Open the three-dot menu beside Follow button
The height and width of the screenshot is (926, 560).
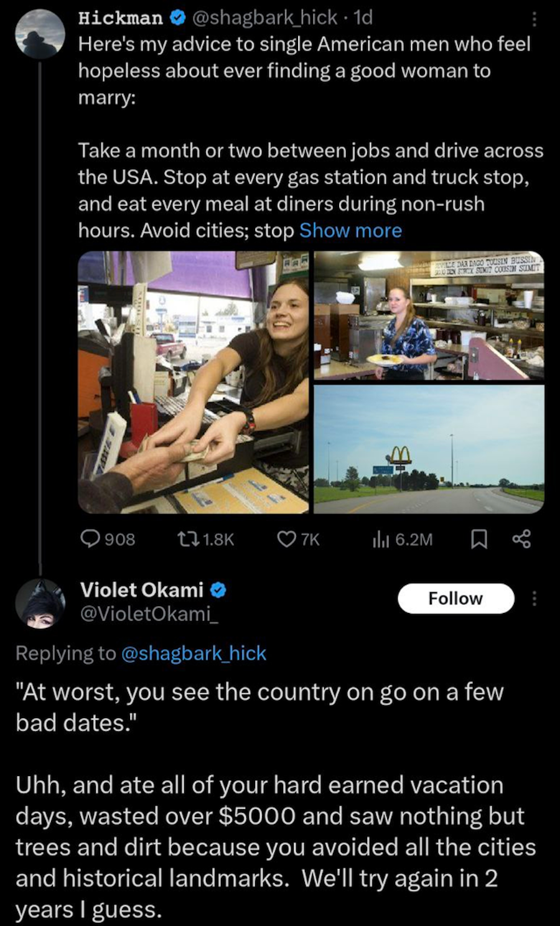(x=533, y=599)
